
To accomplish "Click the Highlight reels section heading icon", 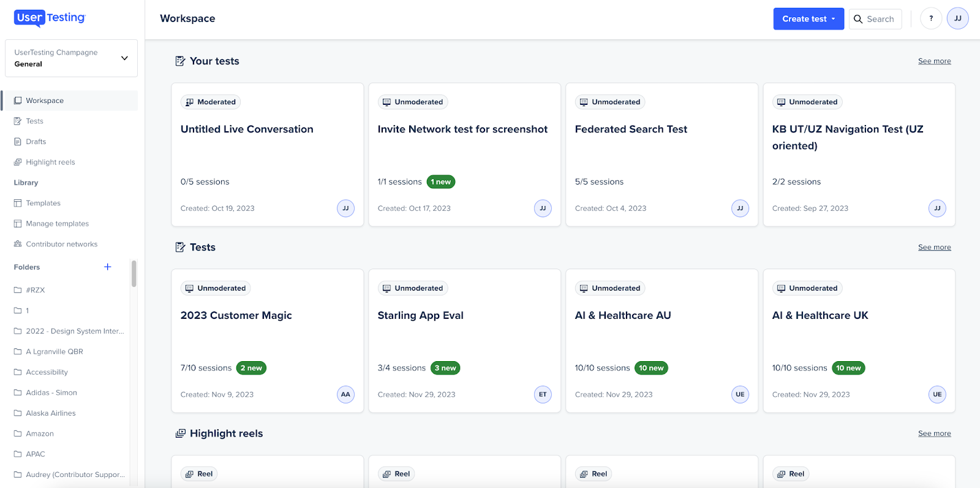I will point(180,433).
